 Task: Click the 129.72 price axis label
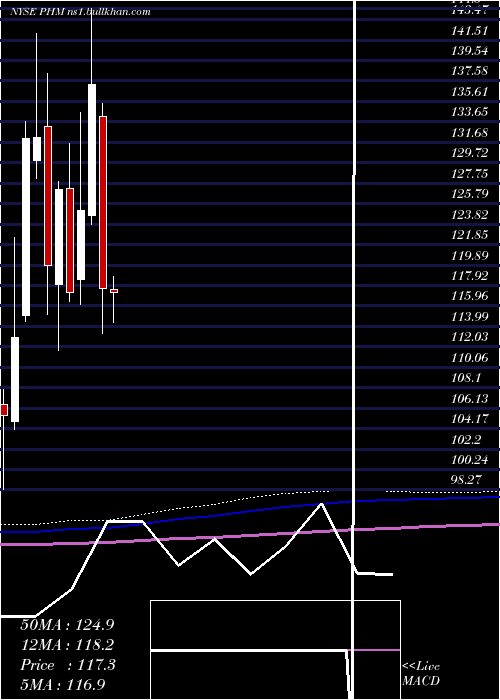pyautogui.click(x=470, y=154)
